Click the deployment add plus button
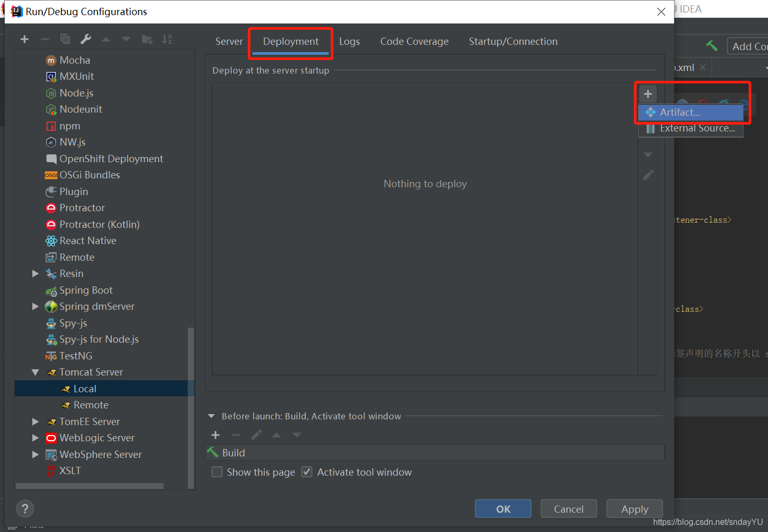Image resolution: width=768 pixels, height=532 pixels. click(x=648, y=94)
